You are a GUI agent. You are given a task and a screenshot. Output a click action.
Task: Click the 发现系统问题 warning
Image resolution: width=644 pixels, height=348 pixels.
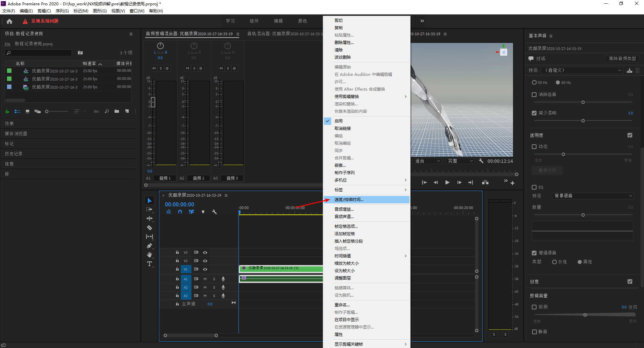pos(41,21)
